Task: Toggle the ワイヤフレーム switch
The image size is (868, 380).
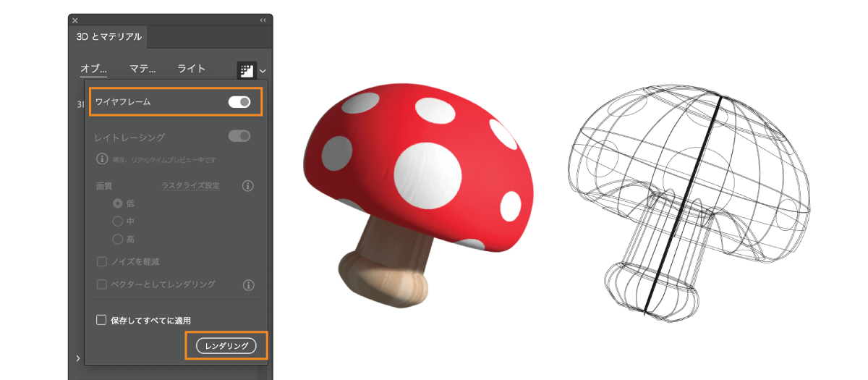Action: [x=239, y=102]
